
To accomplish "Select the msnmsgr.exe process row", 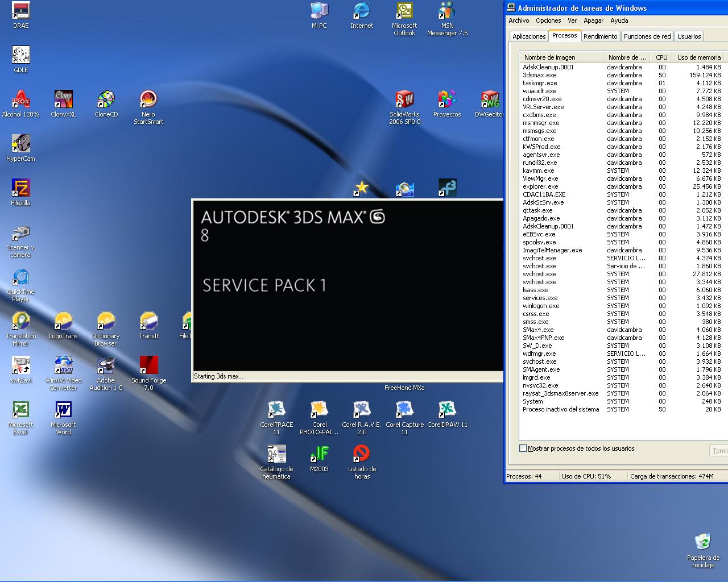I will click(x=622, y=123).
